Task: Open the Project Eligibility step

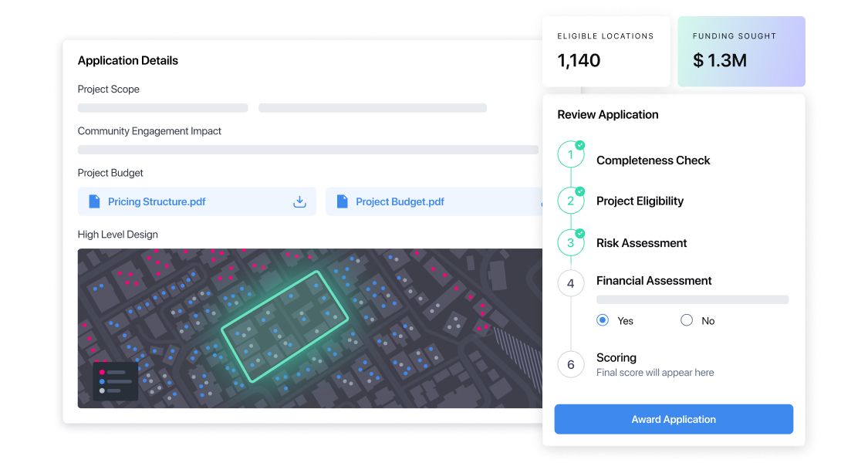Action: 640,201
